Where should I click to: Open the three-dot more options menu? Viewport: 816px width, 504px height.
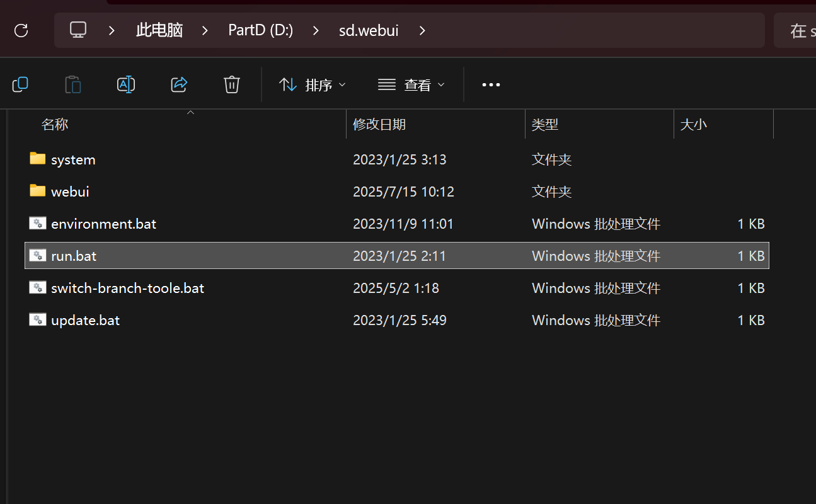(x=491, y=84)
